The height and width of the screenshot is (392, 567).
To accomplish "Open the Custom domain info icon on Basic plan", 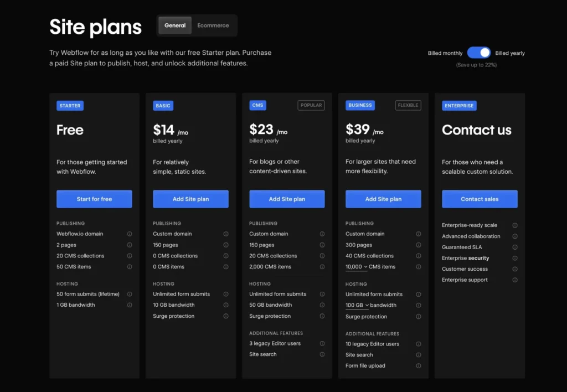I will (x=226, y=234).
